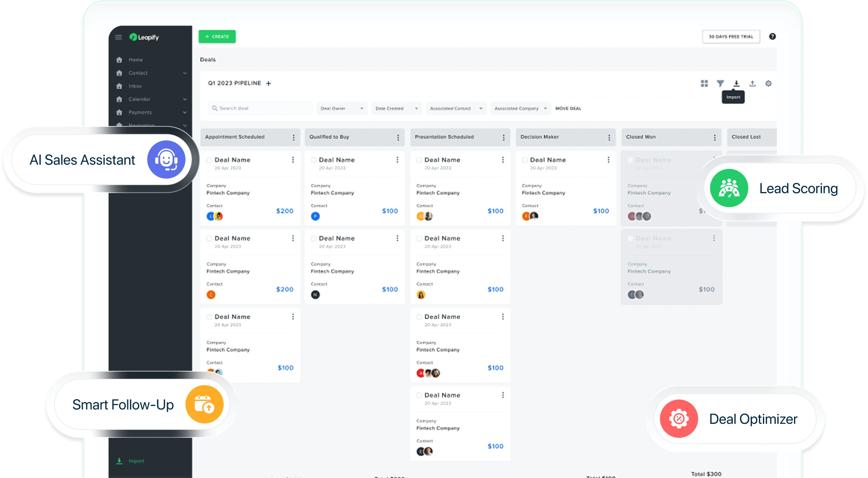The image size is (868, 478).
Task: Toggle the sidebar with the hamburger icon
Action: 118,37
